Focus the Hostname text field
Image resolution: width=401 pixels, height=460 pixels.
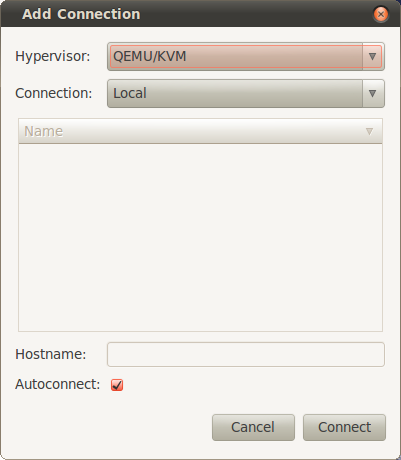(x=246, y=354)
